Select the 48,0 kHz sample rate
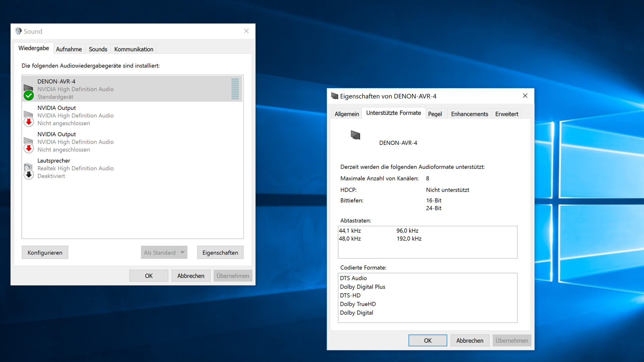644x362 pixels. [350, 239]
